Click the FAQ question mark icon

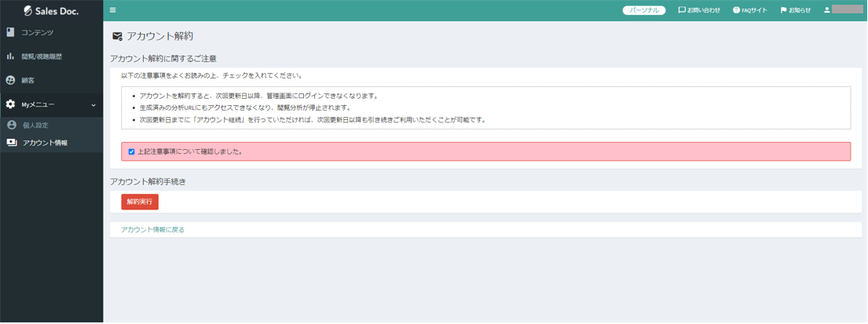[736, 10]
